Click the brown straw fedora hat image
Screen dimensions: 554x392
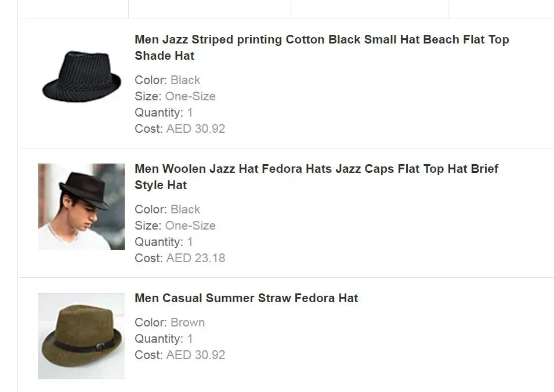coord(81,336)
